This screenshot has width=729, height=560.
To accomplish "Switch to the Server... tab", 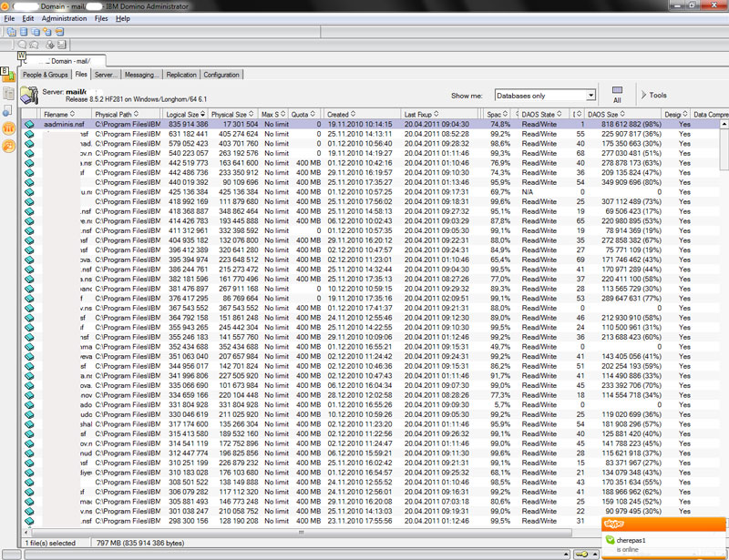I will point(106,75).
